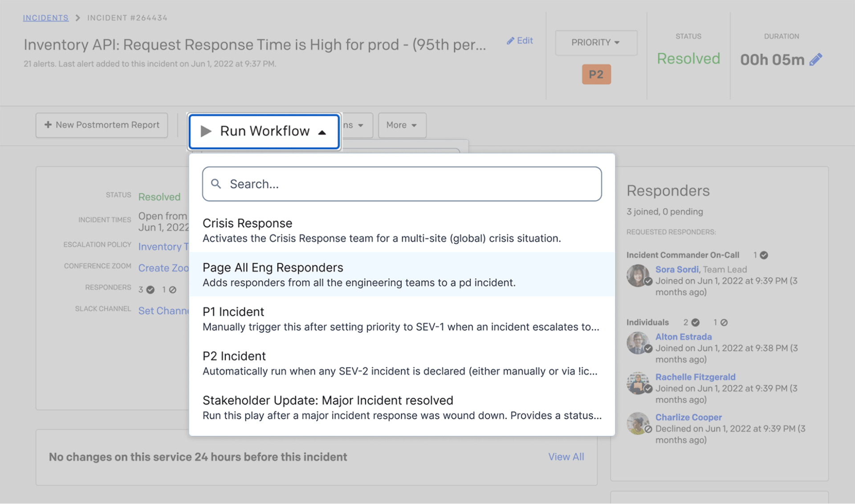Image resolution: width=855 pixels, height=504 pixels.
Task: Click the declined icon next to Charlize Cooper
Action: tap(649, 429)
